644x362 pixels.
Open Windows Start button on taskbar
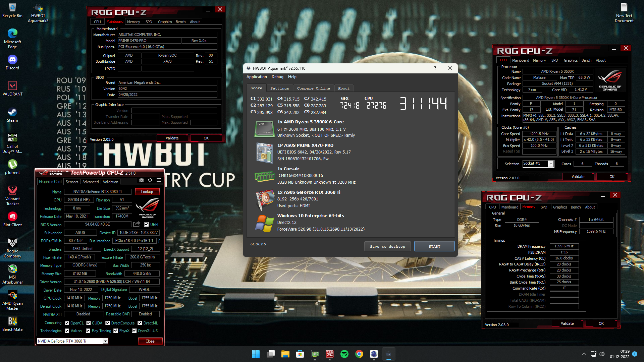tap(256, 354)
